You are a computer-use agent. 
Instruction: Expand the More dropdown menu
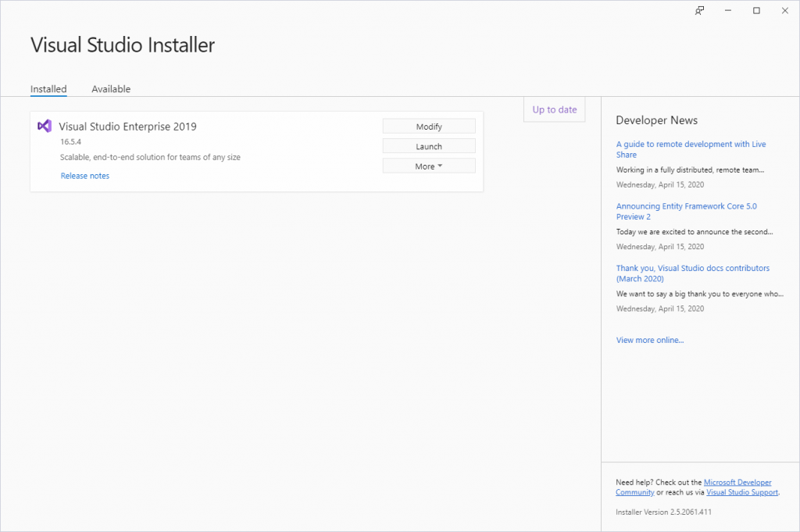coord(429,166)
